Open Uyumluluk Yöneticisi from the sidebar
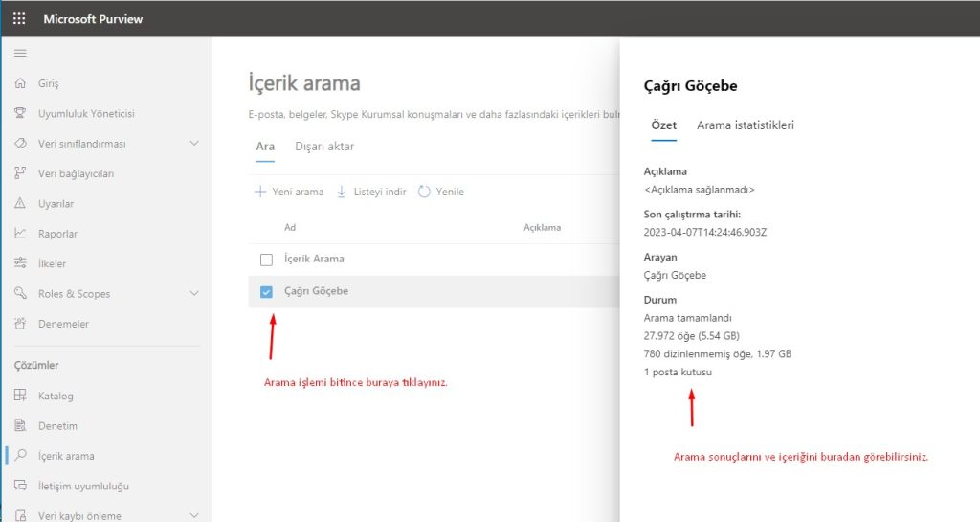Image resolution: width=980 pixels, height=522 pixels. tap(86, 113)
